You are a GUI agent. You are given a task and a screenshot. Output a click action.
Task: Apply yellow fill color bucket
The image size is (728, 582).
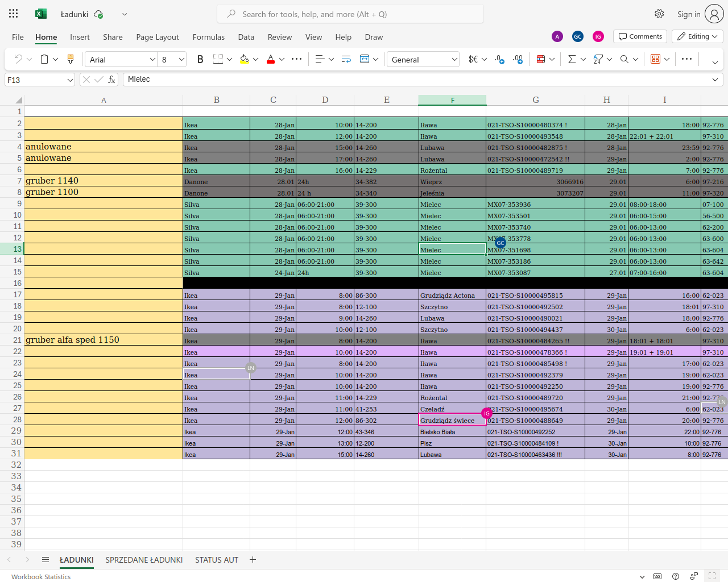click(244, 59)
